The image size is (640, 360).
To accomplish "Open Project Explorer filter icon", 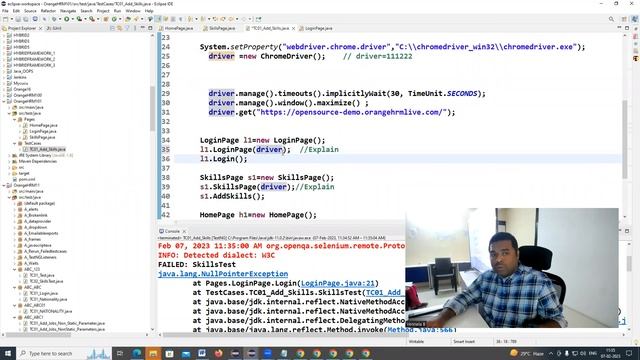I will [x=127, y=28].
